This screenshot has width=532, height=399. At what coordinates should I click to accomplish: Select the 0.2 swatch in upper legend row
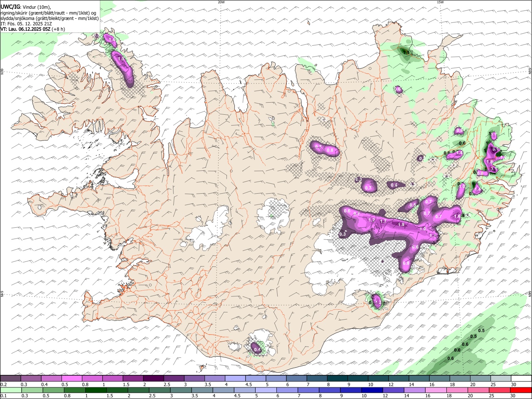[10, 378]
